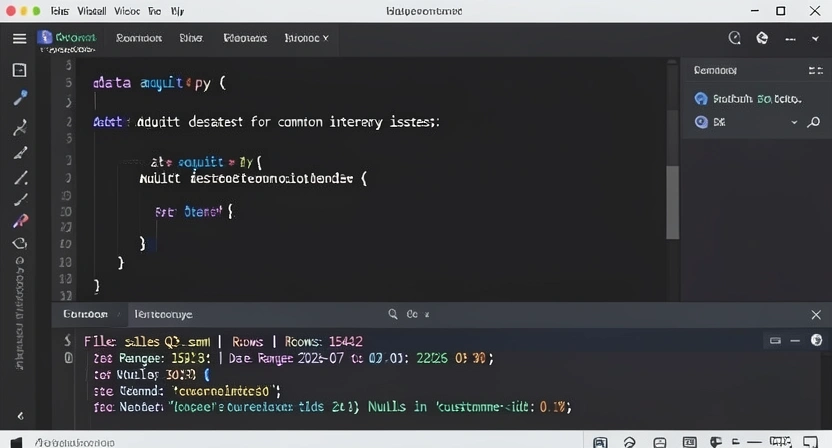Click the shield flag tray icon on taskbar
The height and width of the screenshot is (448, 832).
716,442
